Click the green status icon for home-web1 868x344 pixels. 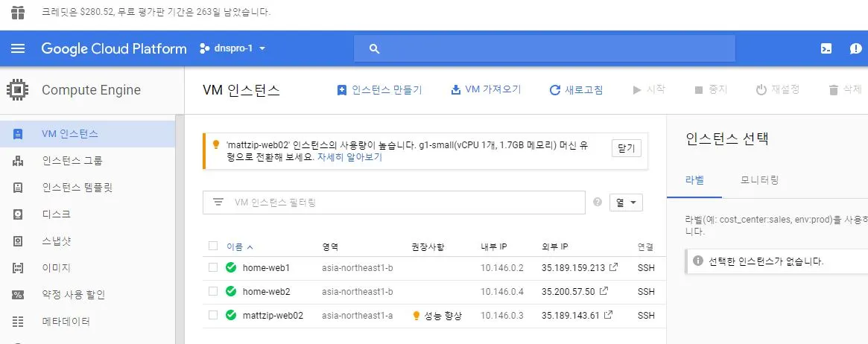pyautogui.click(x=232, y=267)
